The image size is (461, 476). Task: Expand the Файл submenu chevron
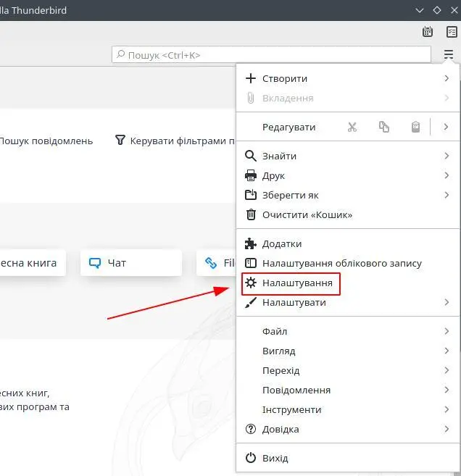click(x=447, y=331)
